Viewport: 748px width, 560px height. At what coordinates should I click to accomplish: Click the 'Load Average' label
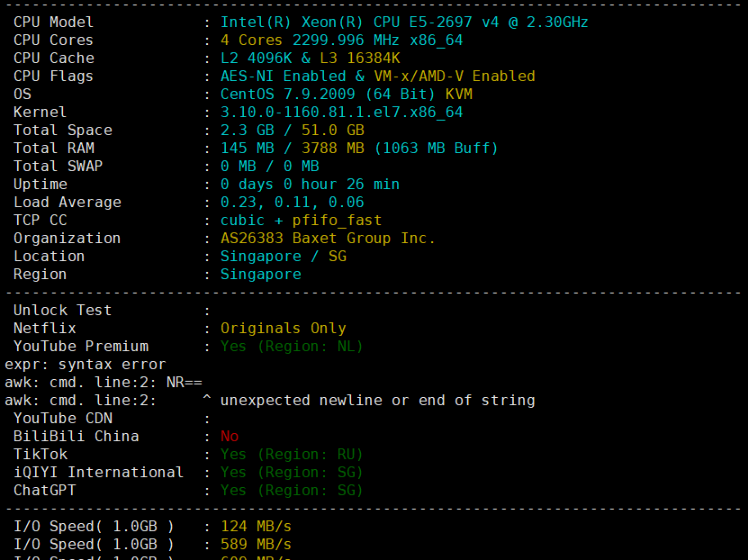coord(68,203)
